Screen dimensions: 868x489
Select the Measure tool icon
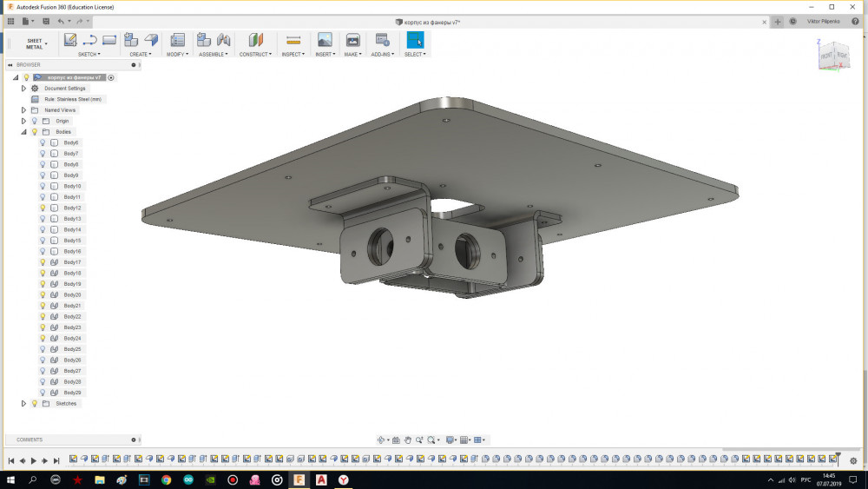click(x=293, y=40)
